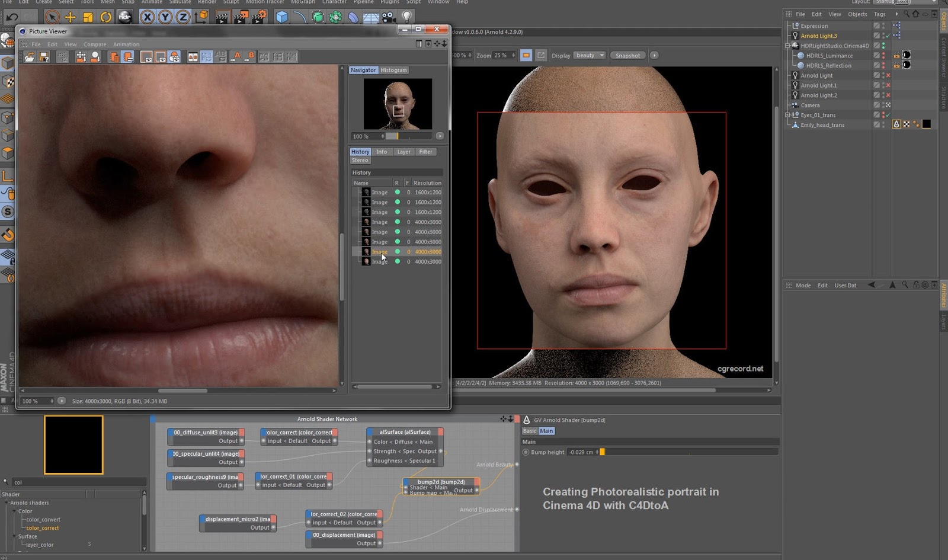The width and height of the screenshot is (948, 560).
Task: Select the alSurface shader node
Action: [405, 432]
